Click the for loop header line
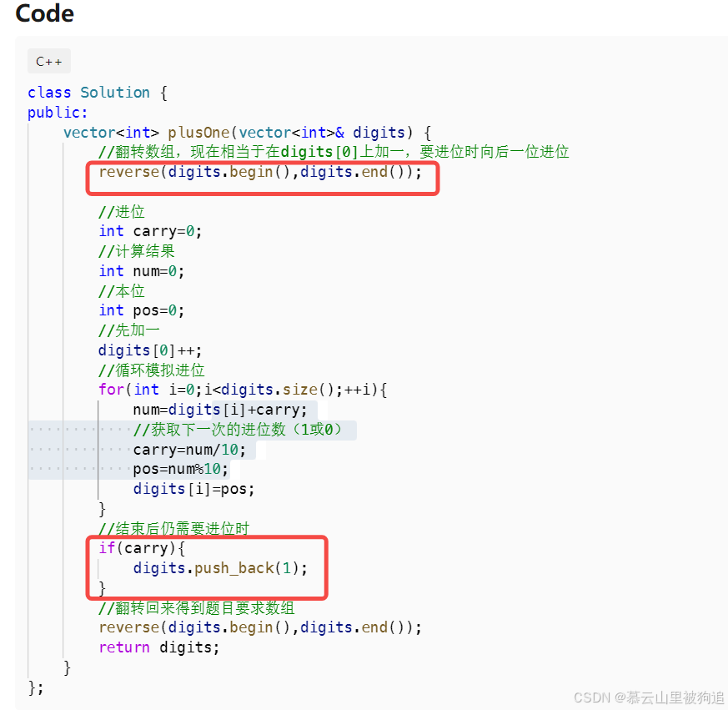 point(243,390)
